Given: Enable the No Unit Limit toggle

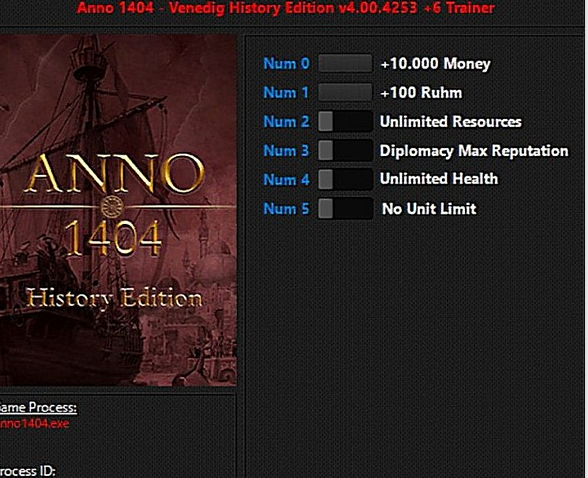Looking at the screenshot, I should click(x=345, y=208).
